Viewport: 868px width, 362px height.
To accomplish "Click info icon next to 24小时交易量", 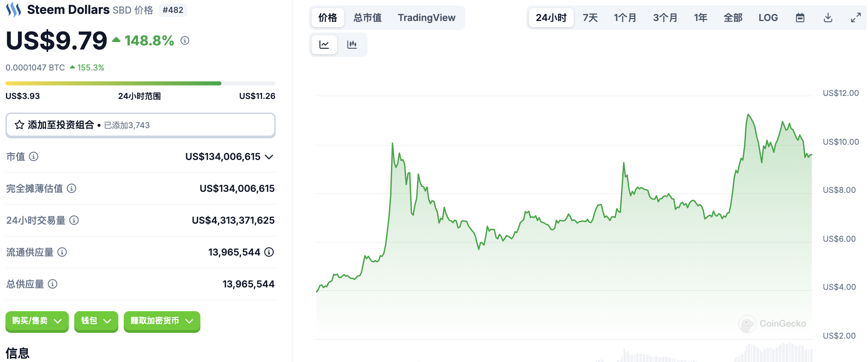I will 74,220.
